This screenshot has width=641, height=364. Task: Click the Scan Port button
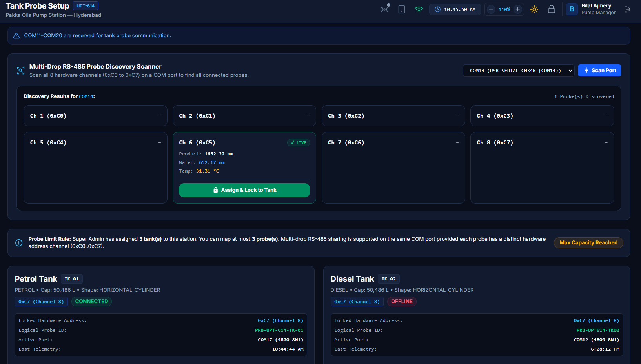[599, 71]
